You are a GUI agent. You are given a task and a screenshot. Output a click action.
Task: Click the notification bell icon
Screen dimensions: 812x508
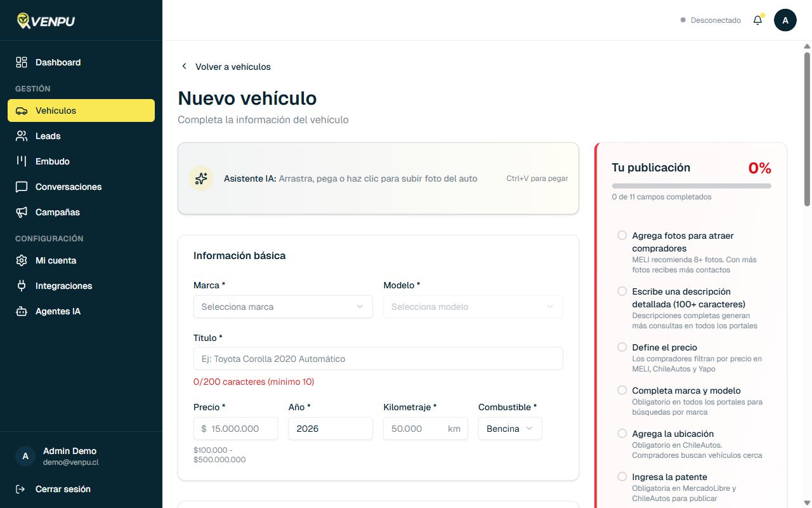click(x=757, y=20)
